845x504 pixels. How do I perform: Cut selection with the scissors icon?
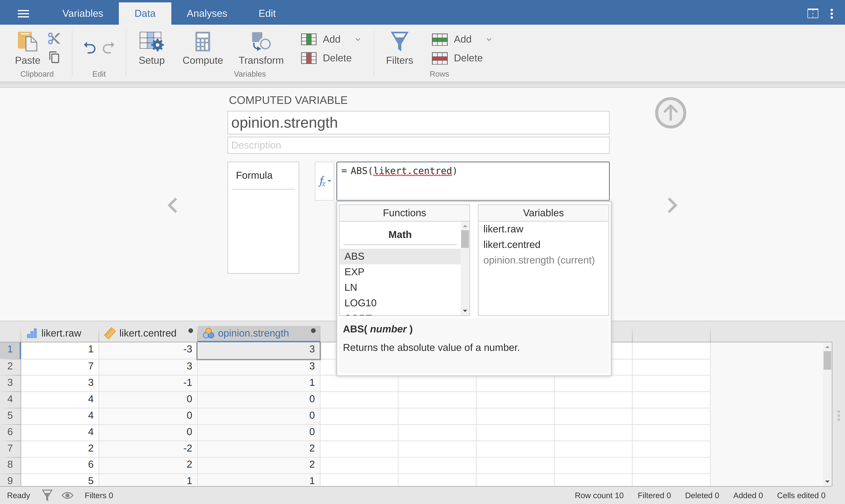click(54, 38)
